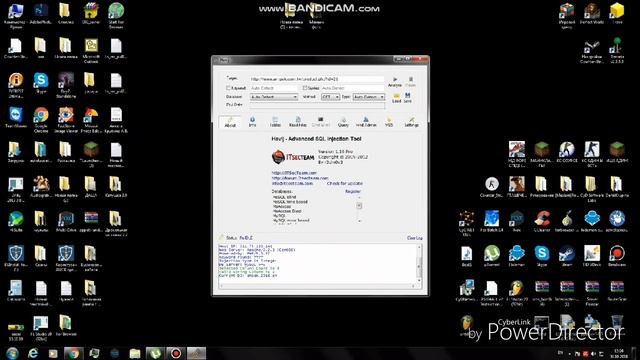Switch to the Info tab

click(x=252, y=122)
